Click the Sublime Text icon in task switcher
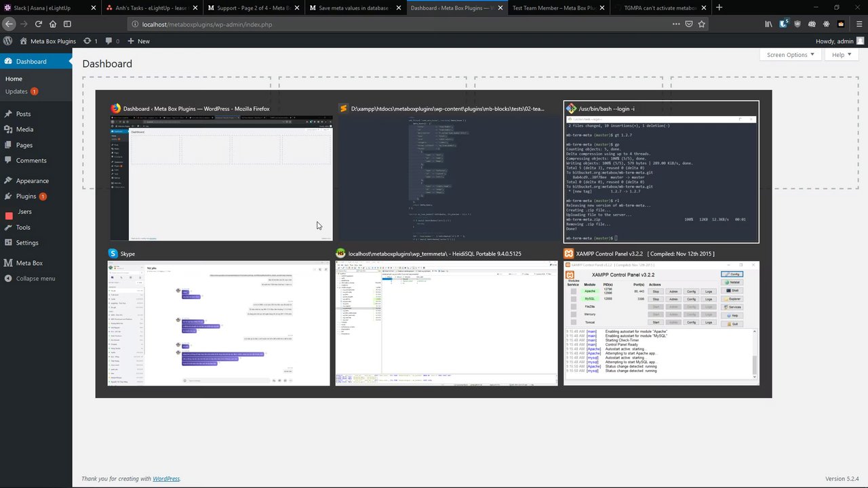Screen dimensions: 868x488 (344, 108)
